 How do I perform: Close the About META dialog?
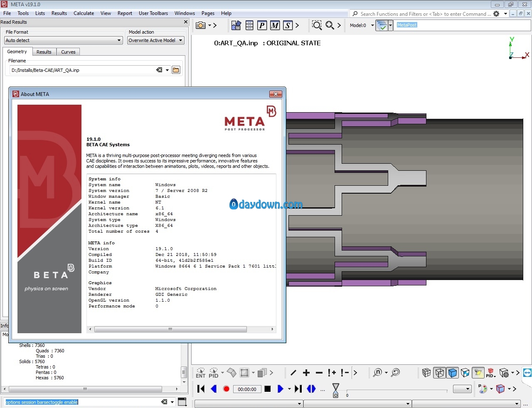coord(276,94)
